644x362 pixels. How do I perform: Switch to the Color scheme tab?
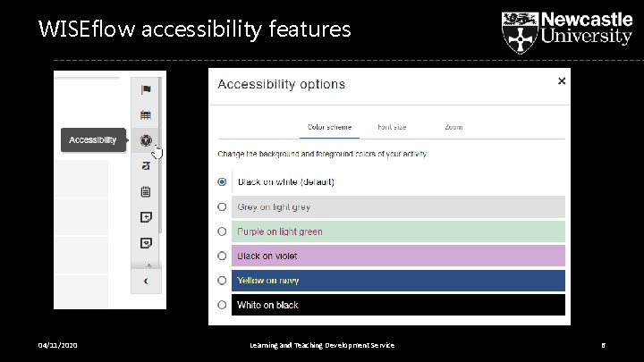coord(329,127)
